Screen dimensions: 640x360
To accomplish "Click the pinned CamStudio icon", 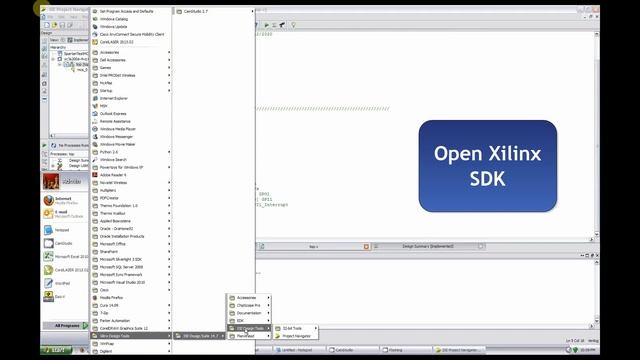I will click(x=49, y=243).
